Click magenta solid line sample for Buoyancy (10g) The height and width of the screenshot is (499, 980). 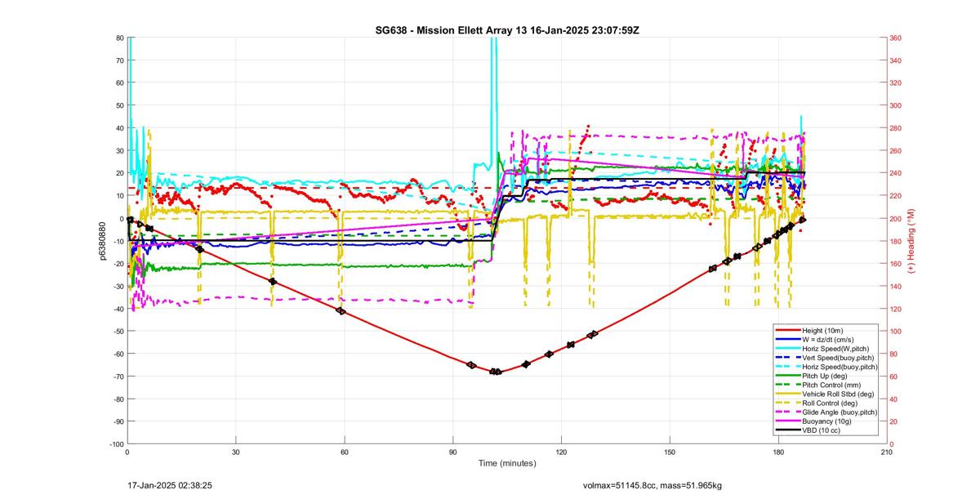[x=787, y=421]
